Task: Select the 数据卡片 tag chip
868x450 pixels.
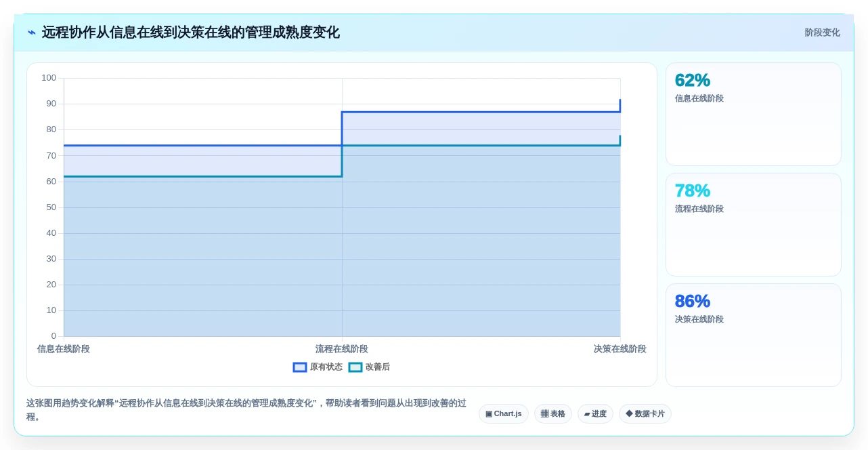Action: [645, 413]
